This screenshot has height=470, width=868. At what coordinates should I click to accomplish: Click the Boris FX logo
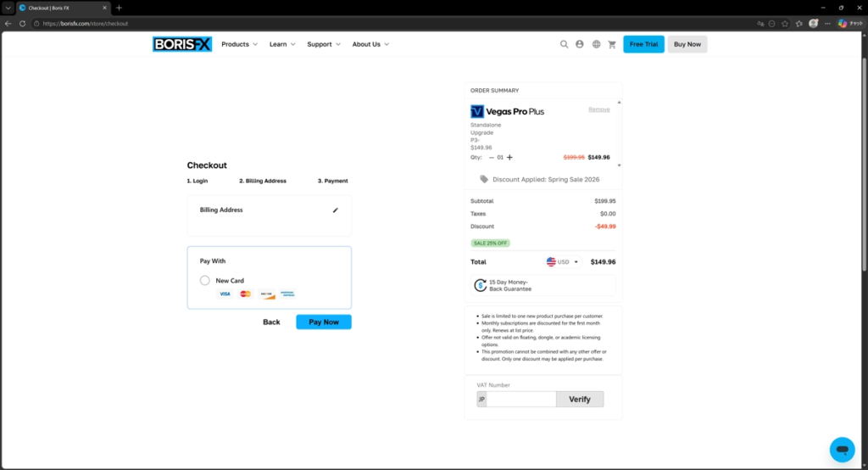click(182, 44)
